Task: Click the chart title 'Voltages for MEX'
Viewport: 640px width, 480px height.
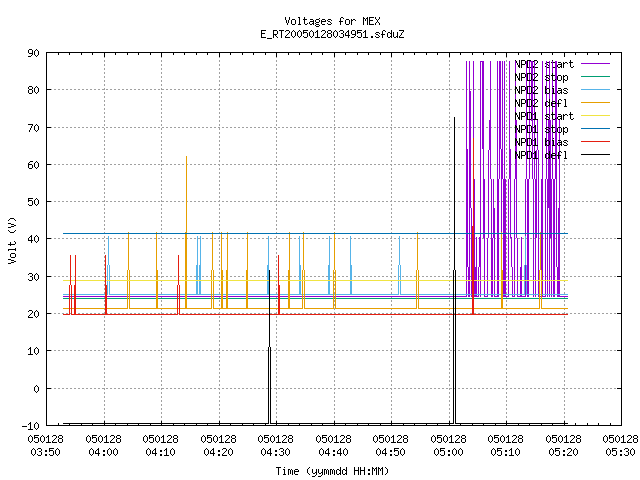Action: pos(332,21)
